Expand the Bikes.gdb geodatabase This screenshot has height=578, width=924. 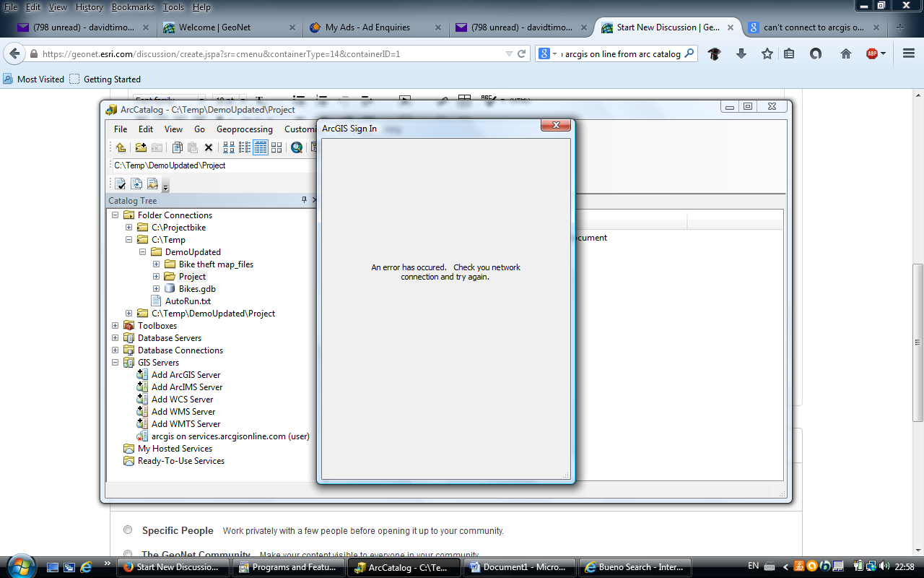(x=156, y=289)
